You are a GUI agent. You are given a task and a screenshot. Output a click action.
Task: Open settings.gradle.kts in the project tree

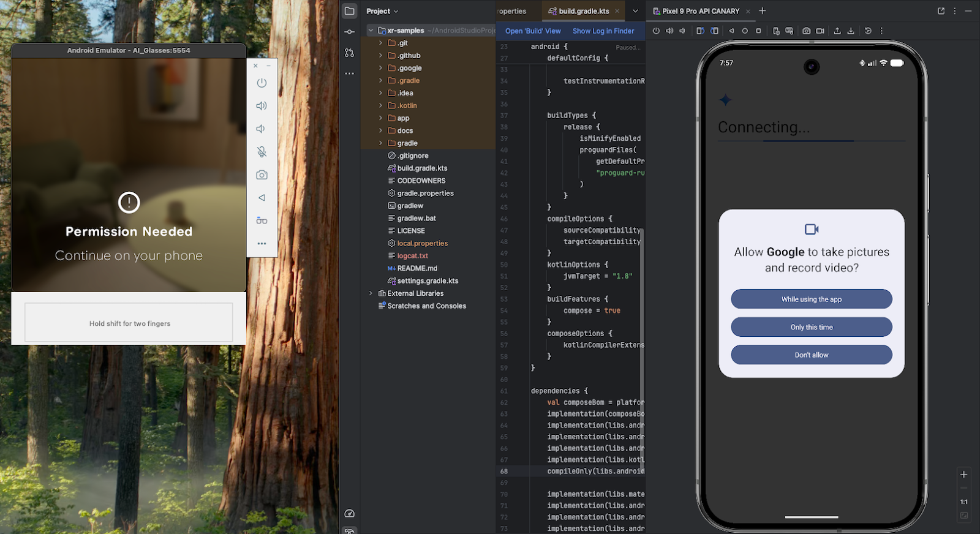coord(427,281)
